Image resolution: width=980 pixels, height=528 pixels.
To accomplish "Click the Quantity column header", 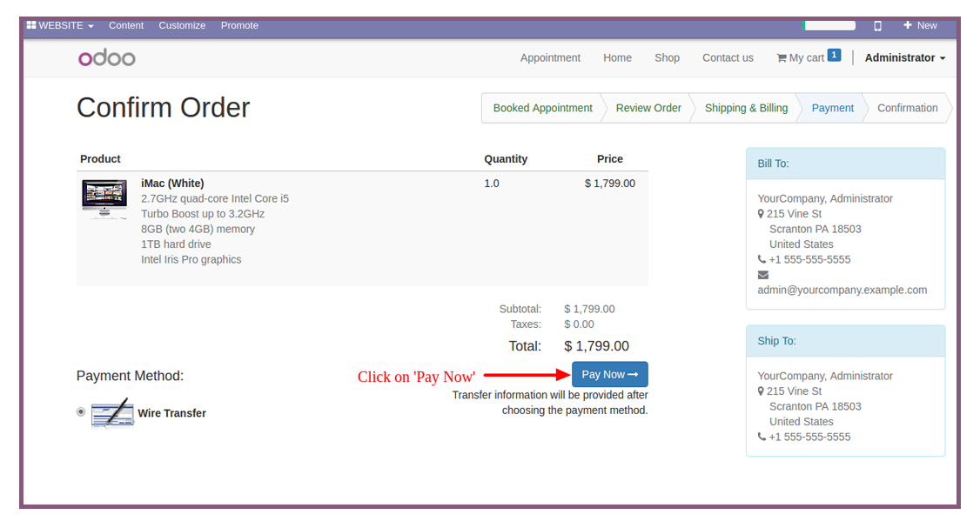I will click(x=506, y=158).
